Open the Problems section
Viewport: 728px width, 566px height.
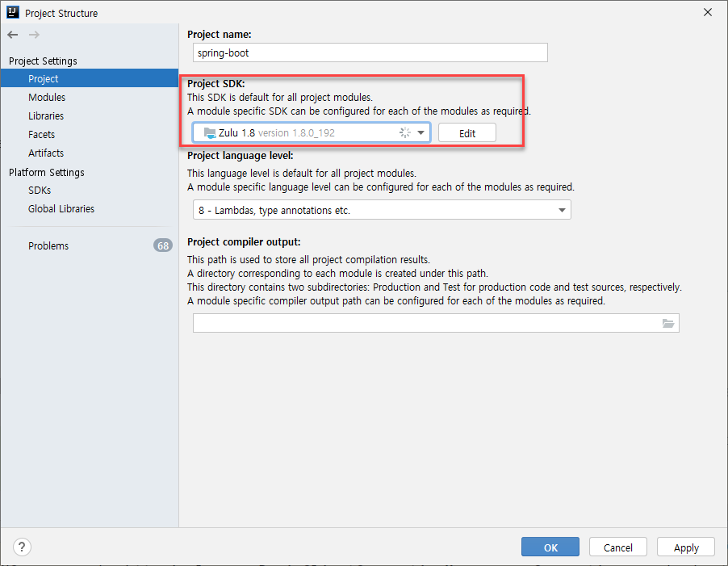coord(48,245)
